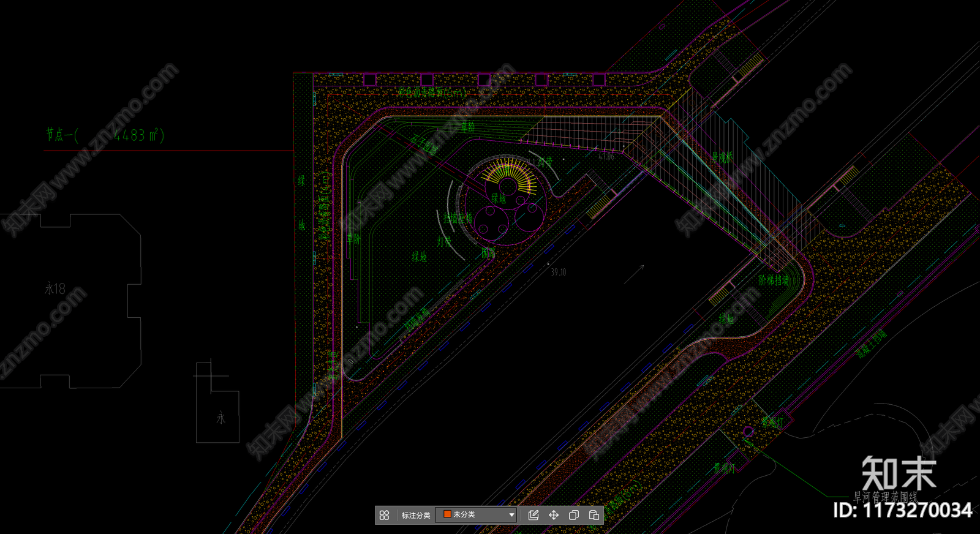The width and height of the screenshot is (980, 534).
Task: Click the ID: 1173270034 text
Action: coord(903,510)
